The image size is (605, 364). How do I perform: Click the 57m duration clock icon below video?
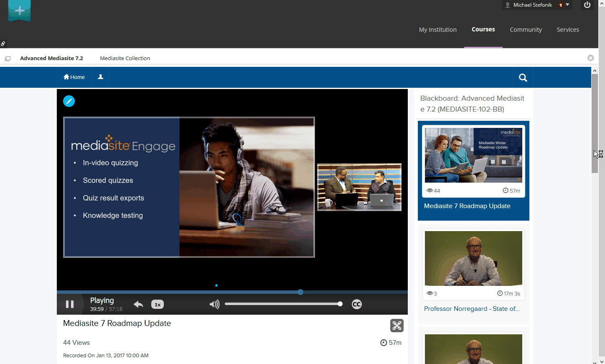pyautogui.click(x=384, y=343)
